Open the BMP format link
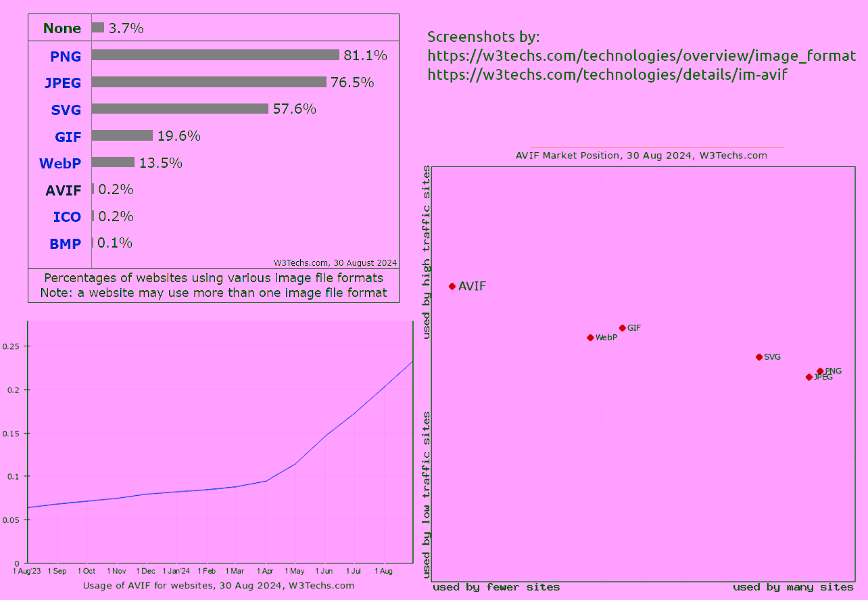 [x=65, y=244]
